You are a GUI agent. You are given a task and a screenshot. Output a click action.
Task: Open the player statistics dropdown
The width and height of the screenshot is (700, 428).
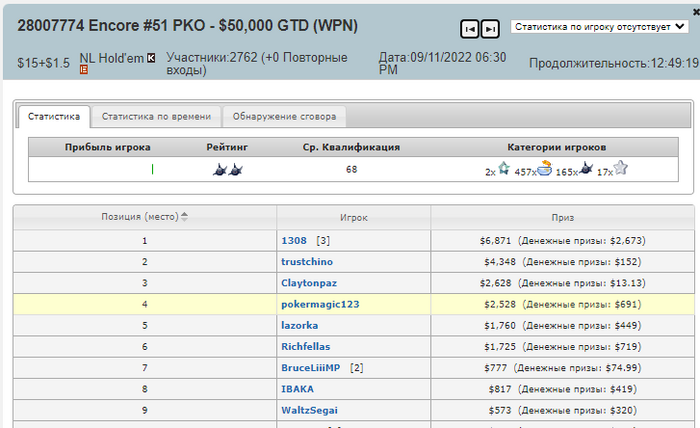click(600, 27)
